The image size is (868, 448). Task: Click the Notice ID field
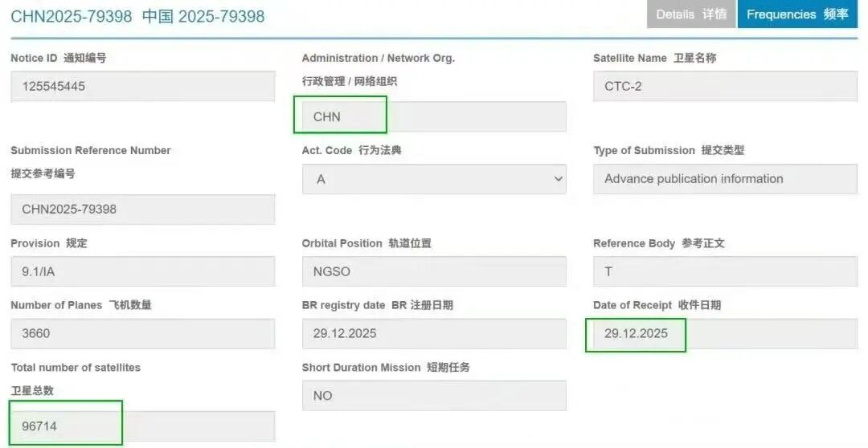pos(142,86)
